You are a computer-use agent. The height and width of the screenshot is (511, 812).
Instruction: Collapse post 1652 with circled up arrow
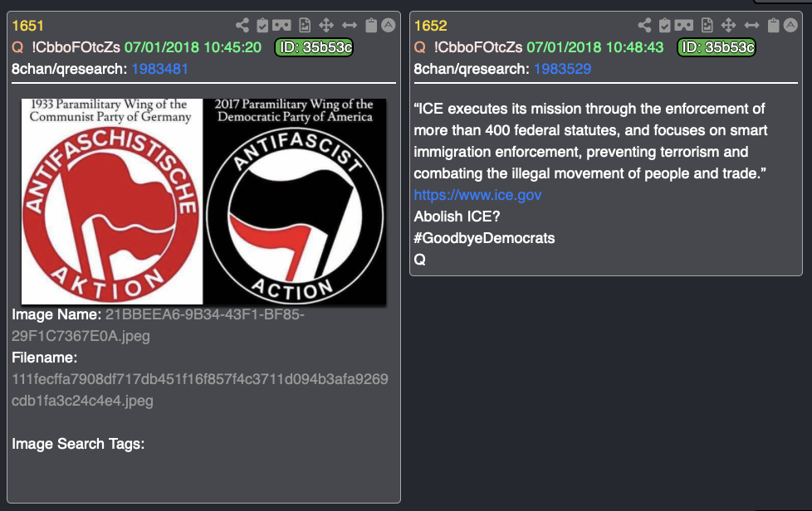(790, 25)
